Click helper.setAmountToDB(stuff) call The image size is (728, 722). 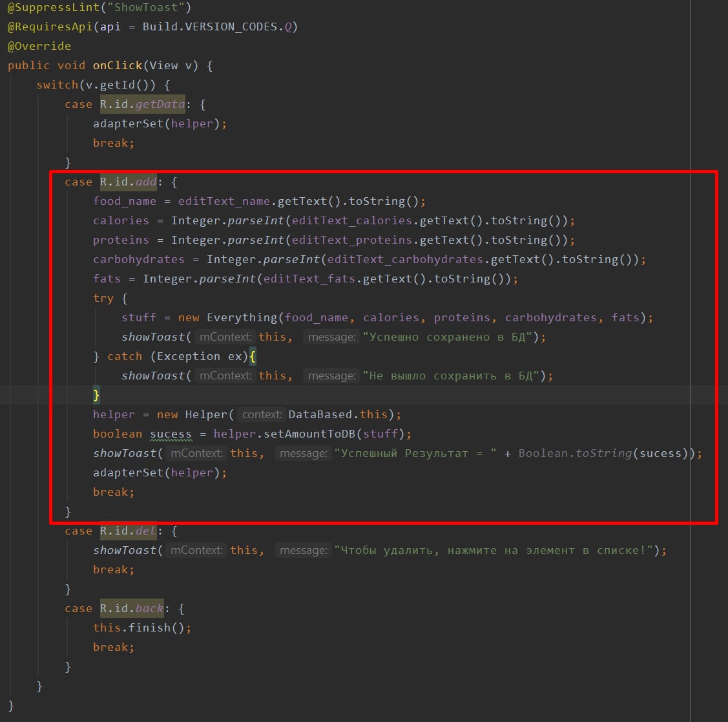[x=309, y=434]
